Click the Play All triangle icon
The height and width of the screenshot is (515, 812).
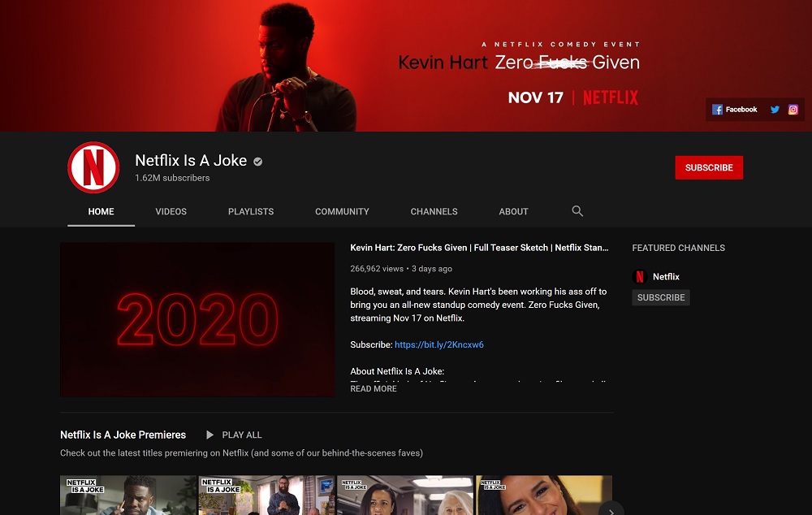(x=210, y=435)
